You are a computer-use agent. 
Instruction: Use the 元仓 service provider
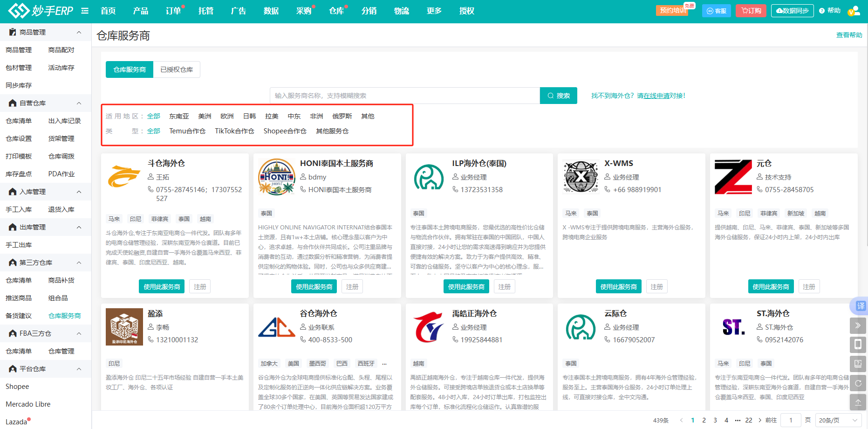coord(771,287)
